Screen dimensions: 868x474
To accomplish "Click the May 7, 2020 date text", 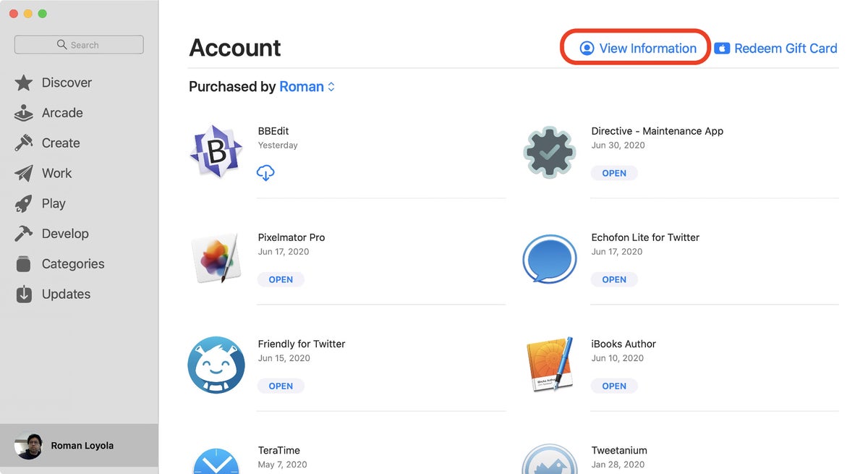I will [283, 465].
